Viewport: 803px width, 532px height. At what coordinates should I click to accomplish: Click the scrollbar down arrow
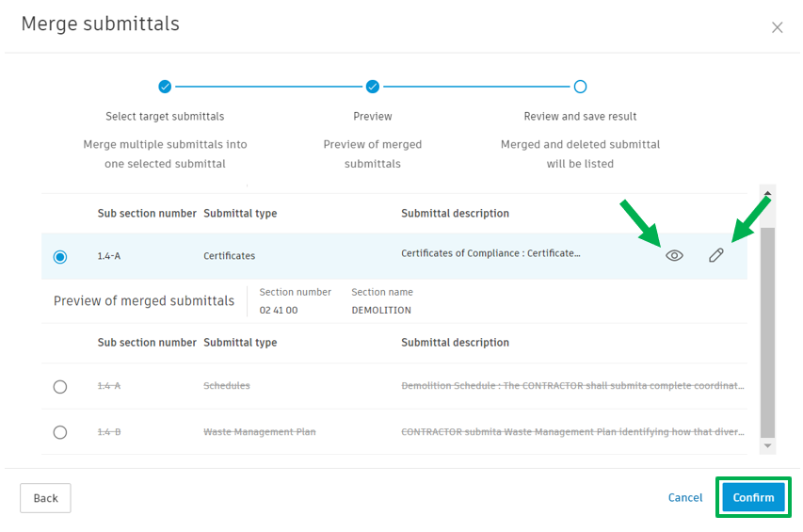(x=767, y=445)
